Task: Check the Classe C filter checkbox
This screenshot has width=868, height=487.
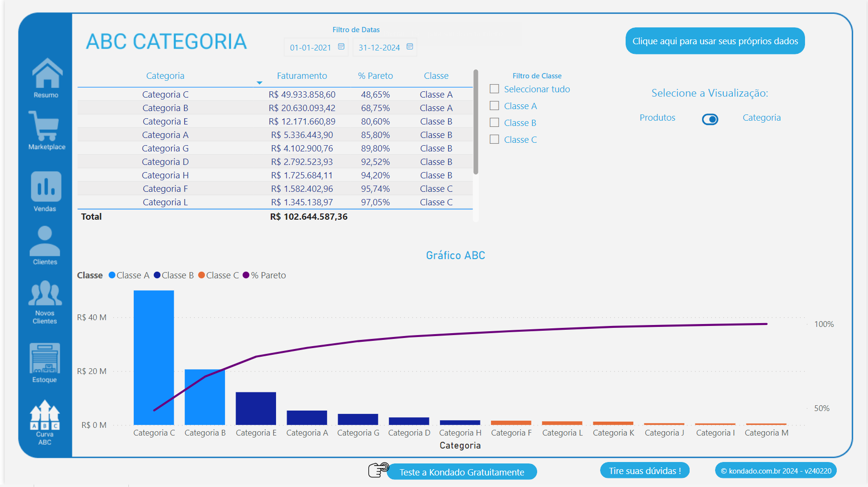Action: [494, 139]
